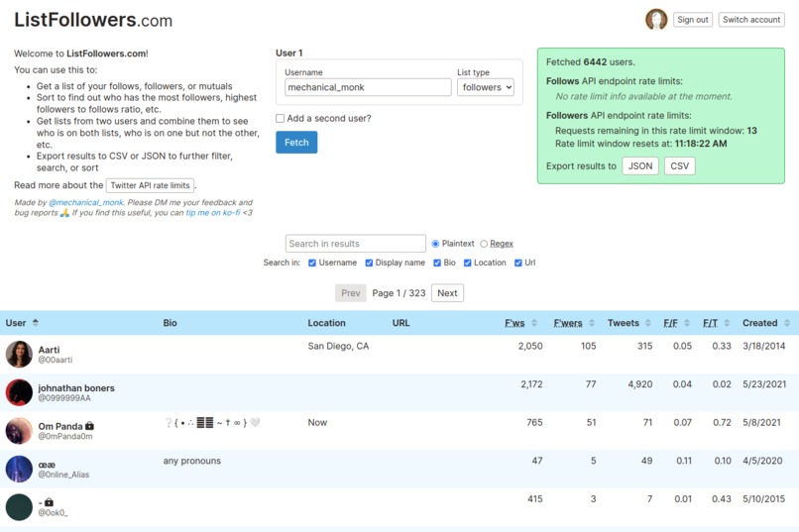The width and height of the screenshot is (799, 532).
Task: Click the Bio column header
Action: (x=170, y=323)
